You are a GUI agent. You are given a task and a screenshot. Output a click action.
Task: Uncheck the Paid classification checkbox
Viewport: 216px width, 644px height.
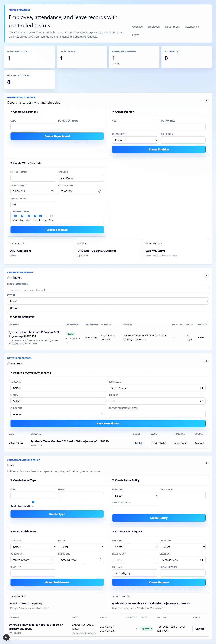[x=33, y=502]
